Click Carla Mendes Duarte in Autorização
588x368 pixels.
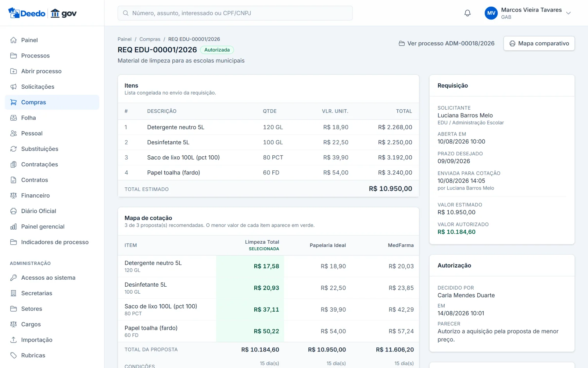[466, 295]
